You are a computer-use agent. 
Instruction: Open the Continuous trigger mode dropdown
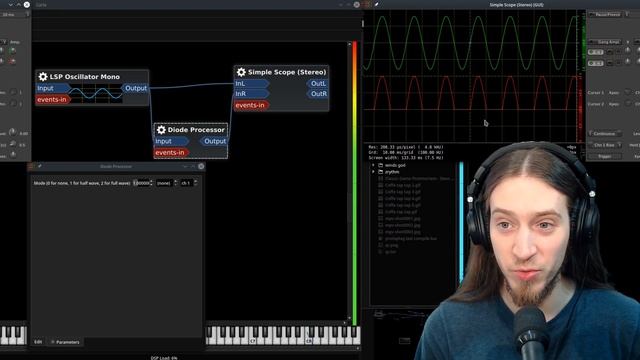coord(605,134)
